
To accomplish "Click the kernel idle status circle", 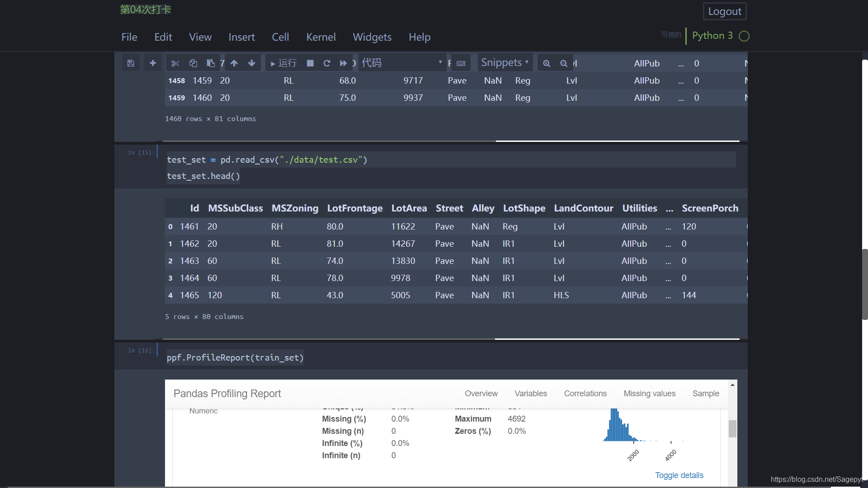I will coord(744,36).
